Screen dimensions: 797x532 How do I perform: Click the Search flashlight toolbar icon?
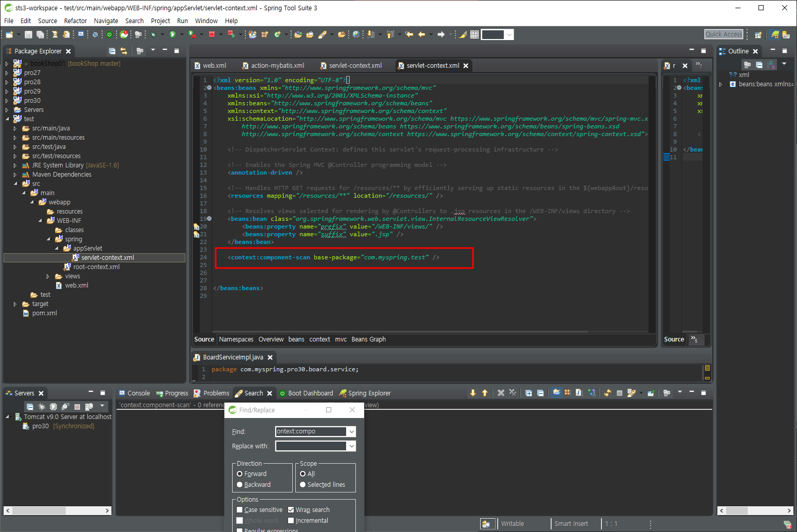tap(322, 34)
